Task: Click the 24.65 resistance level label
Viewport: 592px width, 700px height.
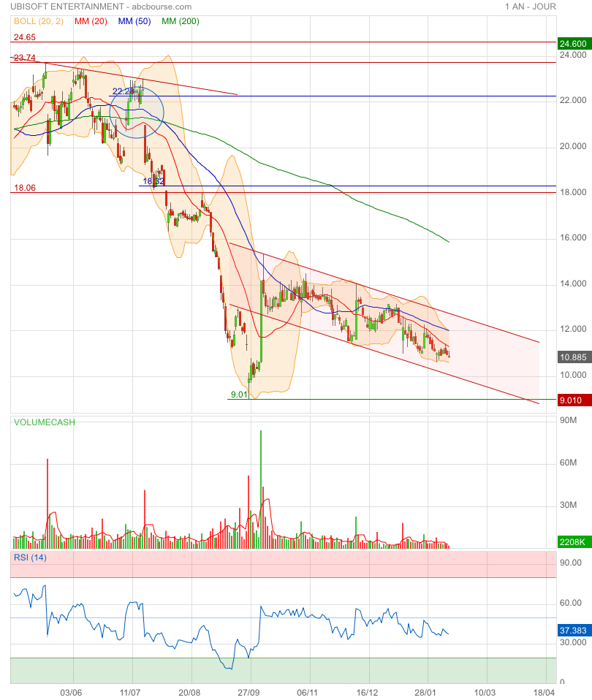Action: [x=25, y=37]
